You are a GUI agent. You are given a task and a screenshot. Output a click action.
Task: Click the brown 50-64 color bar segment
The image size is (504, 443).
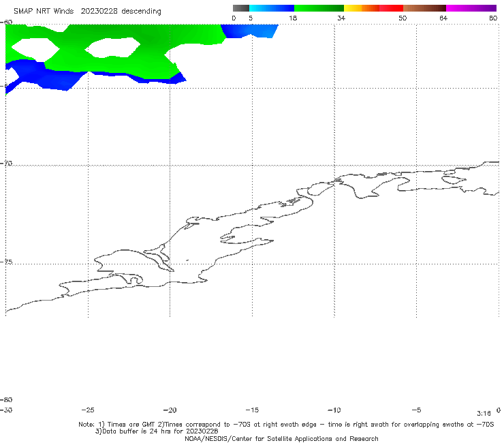coord(424,8)
